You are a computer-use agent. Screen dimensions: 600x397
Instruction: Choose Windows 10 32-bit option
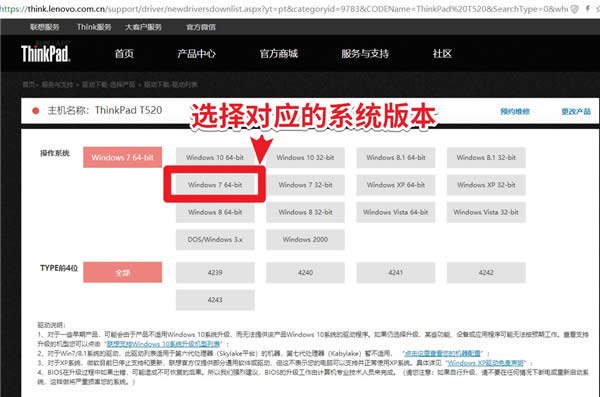pos(305,157)
